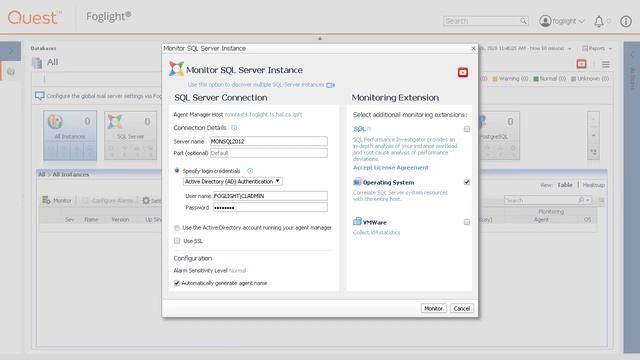
Task: Open the Active Directory (AD) Authentication dropdown
Action: [x=232, y=181]
